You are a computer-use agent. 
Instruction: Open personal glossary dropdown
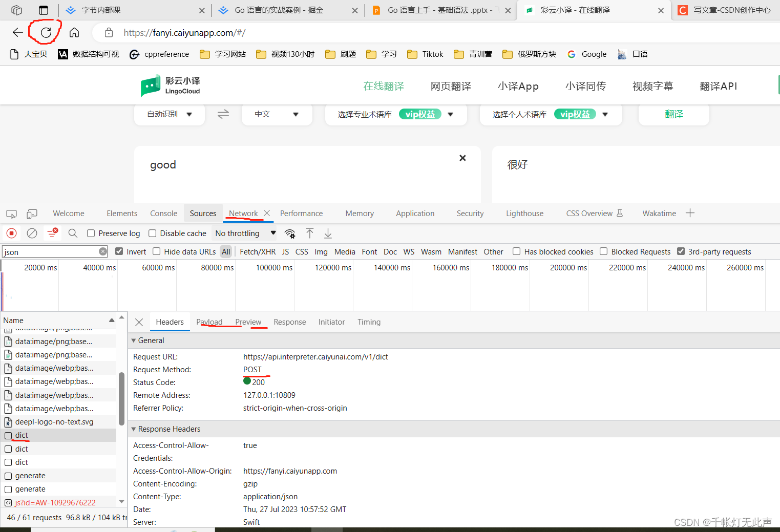(x=551, y=114)
